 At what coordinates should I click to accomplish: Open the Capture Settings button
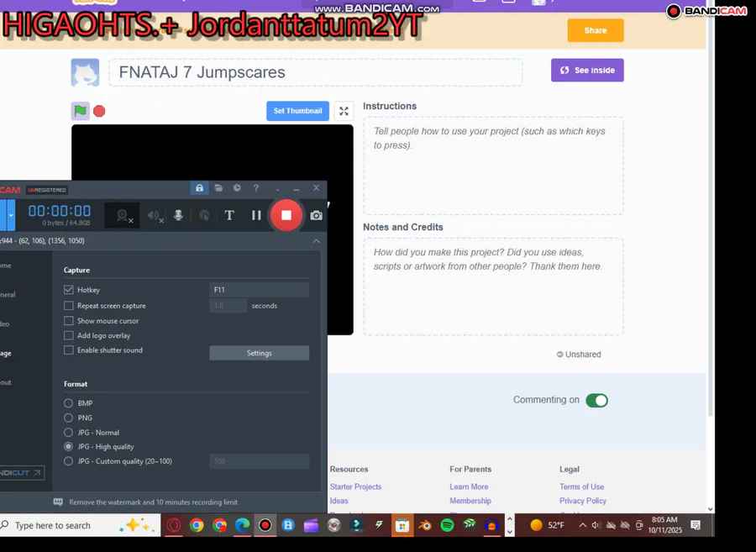259,353
